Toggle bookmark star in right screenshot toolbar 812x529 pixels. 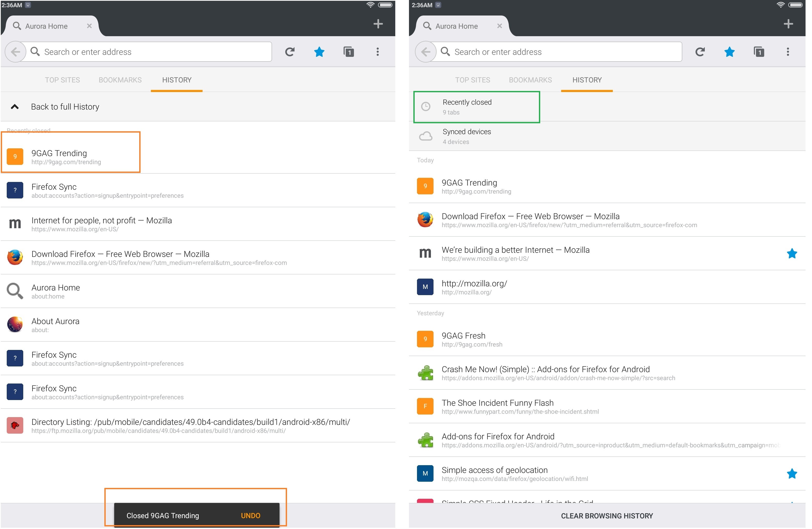729,52
